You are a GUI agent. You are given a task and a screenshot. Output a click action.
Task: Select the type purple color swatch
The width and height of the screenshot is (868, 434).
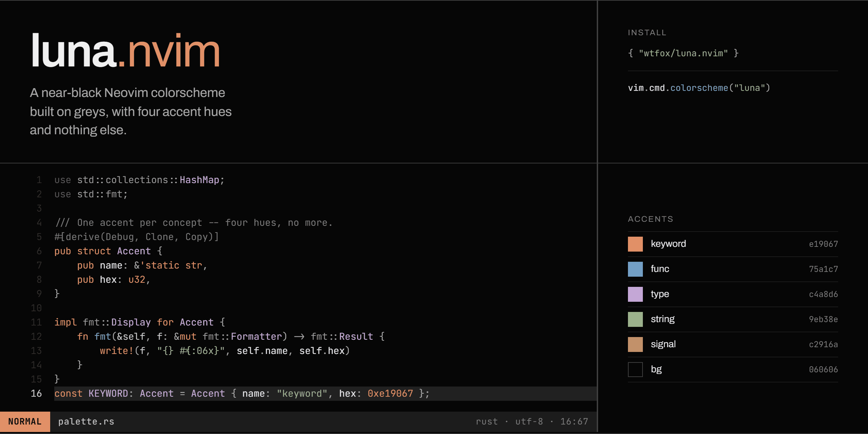click(635, 294)
